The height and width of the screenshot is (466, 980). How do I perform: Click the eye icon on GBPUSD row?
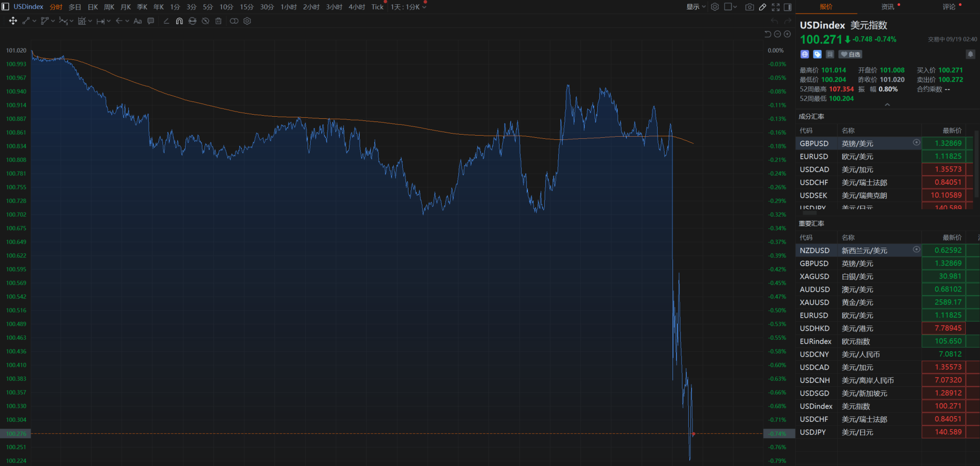click(x=916, y=143)
